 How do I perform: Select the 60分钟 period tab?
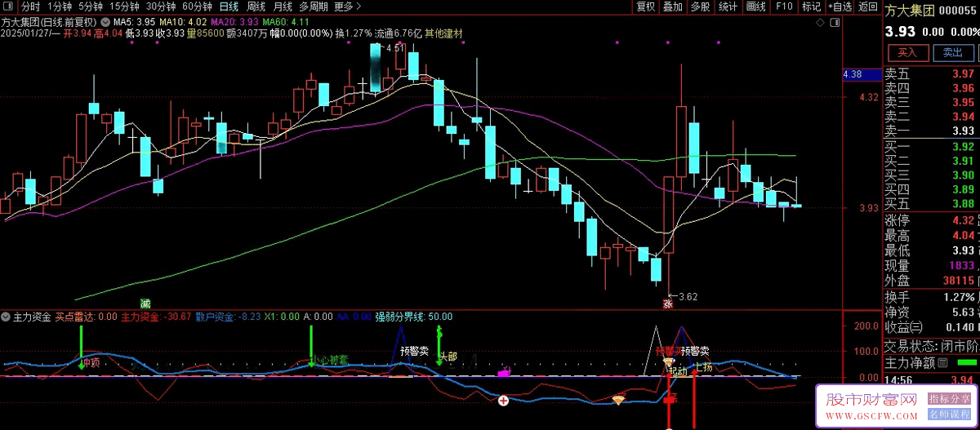point(196,6)
